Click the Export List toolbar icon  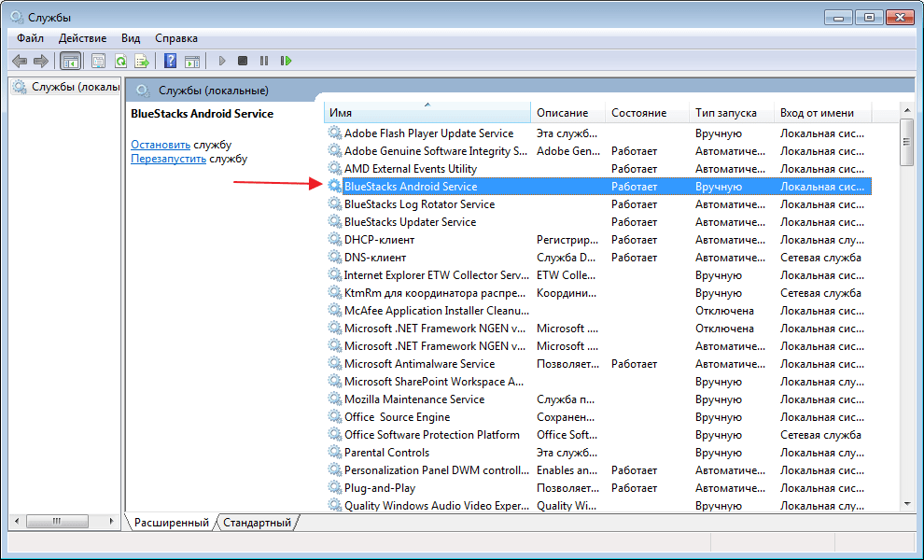[x=142, y=61]
